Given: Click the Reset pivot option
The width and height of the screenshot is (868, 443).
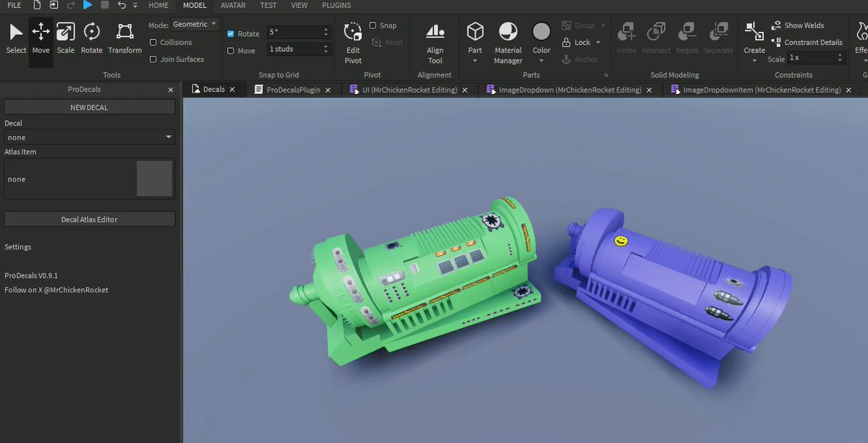Looking at the screenshot, I should coord(388,42).
